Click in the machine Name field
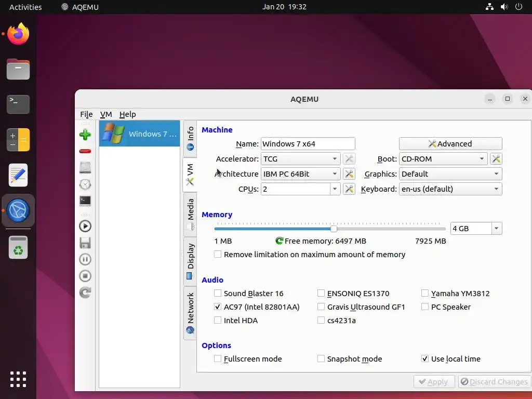Viewport: 532px width, 399px height. [x=308, y=143]
